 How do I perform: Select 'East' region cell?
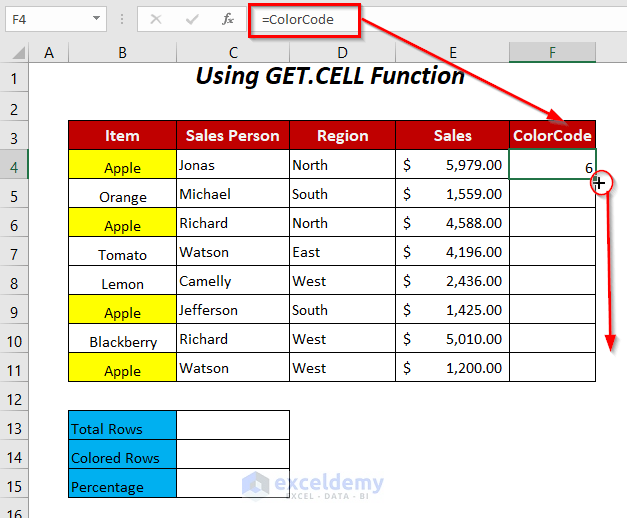342,251
